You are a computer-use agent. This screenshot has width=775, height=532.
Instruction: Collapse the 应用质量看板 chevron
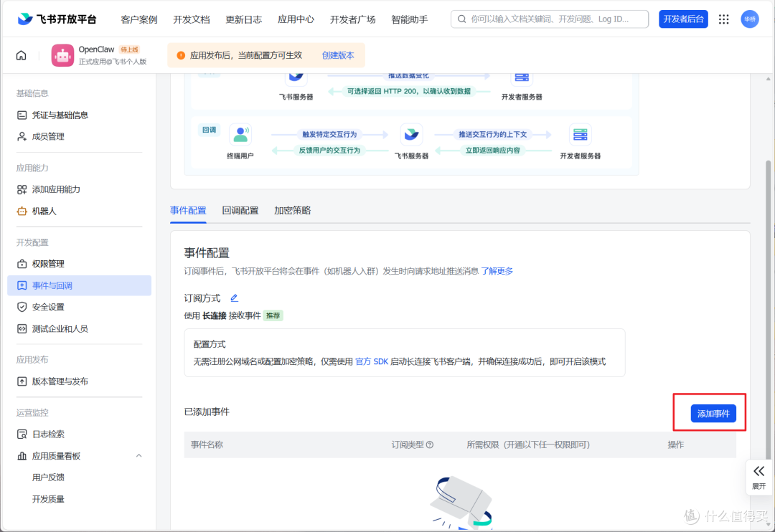[139, 456]
